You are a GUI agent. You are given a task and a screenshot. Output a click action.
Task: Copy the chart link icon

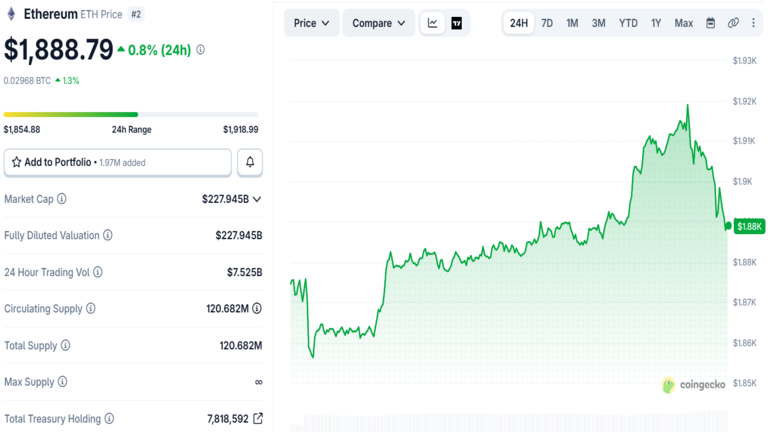[x=733, y=23]
